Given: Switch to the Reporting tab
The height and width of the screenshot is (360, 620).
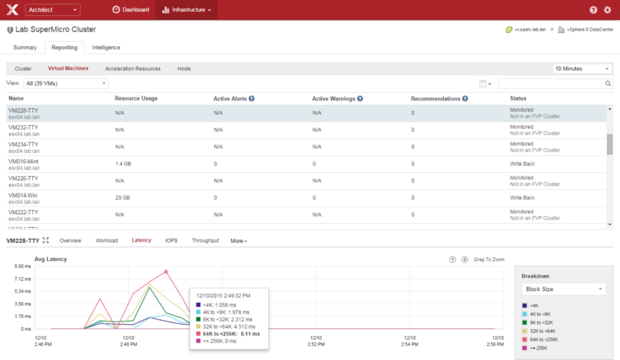Looking at the screenshot, I should [64, 47].
